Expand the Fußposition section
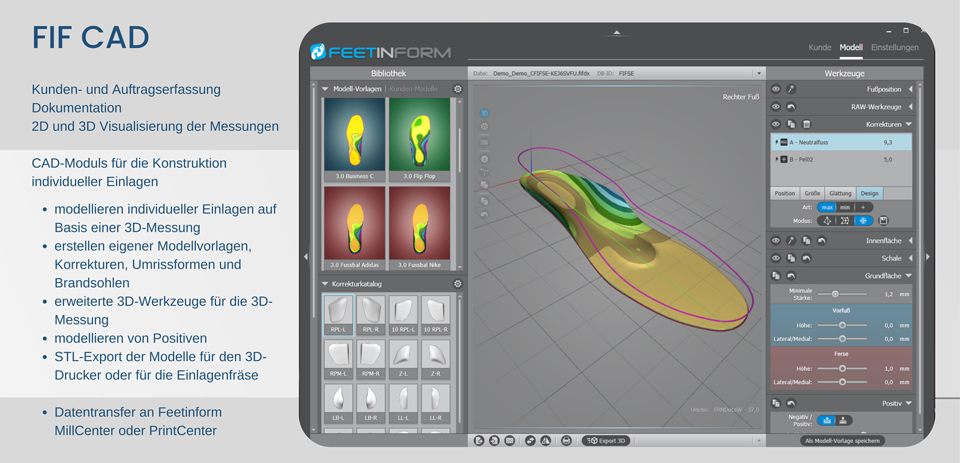 tap(910, 89)
